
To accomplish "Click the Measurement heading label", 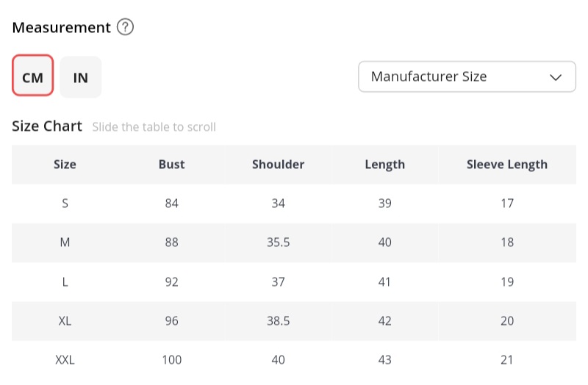I will pyautogui.click(x=62, y=28).
